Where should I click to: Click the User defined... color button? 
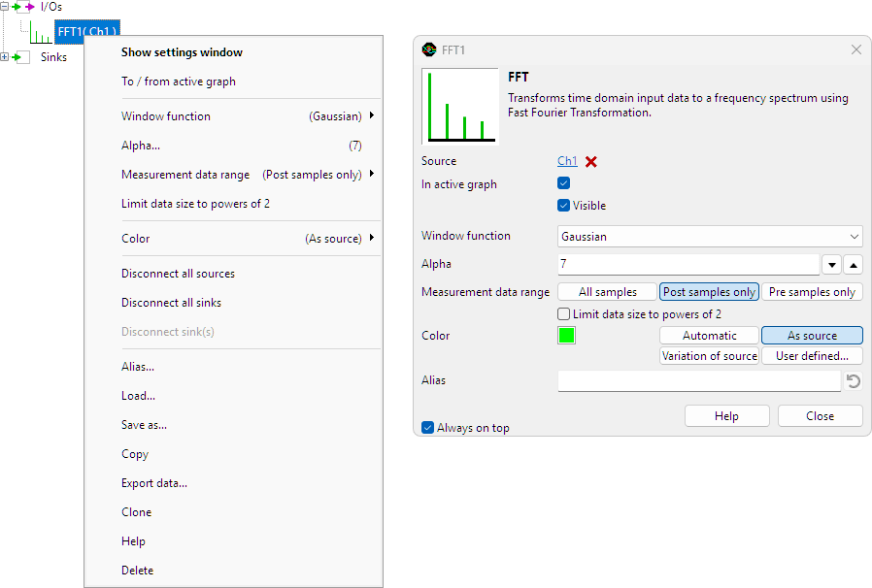[812, 356]
